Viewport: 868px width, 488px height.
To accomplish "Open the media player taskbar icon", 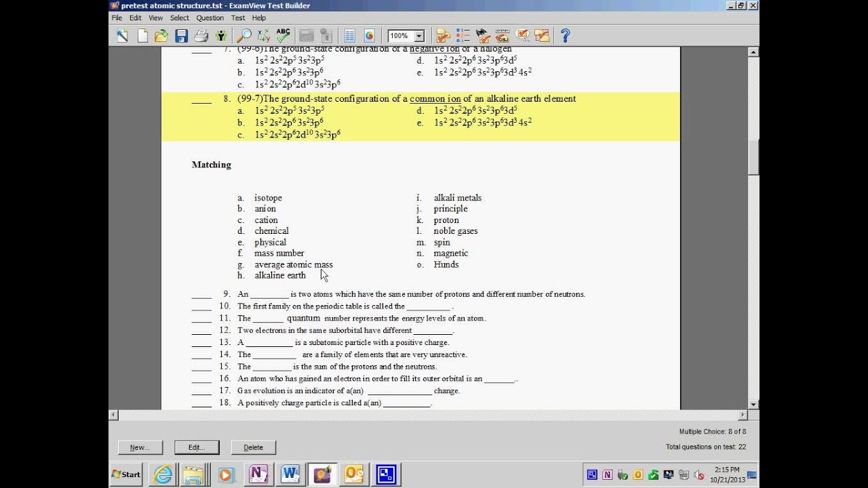I will pyautogui.click(x=226, y=474).
